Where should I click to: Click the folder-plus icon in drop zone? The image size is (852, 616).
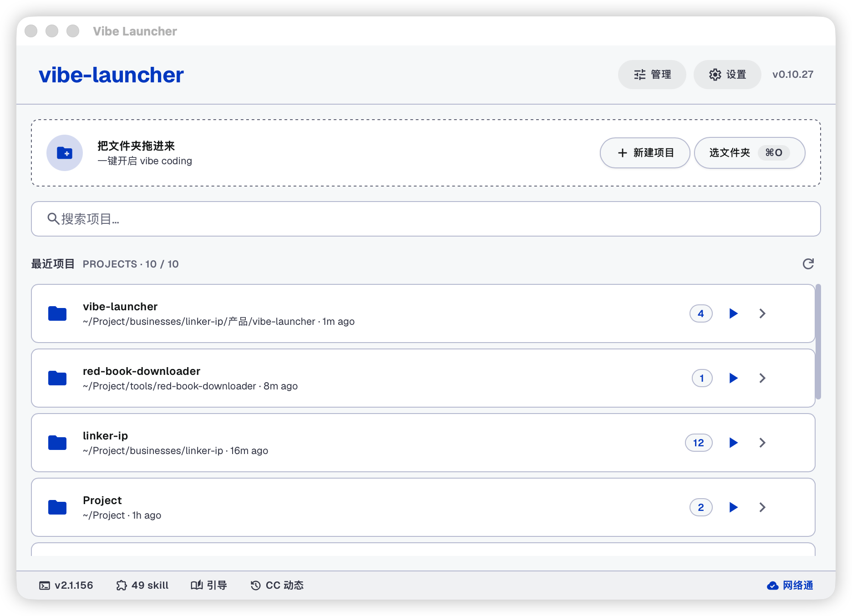click(x=65, y=153)
